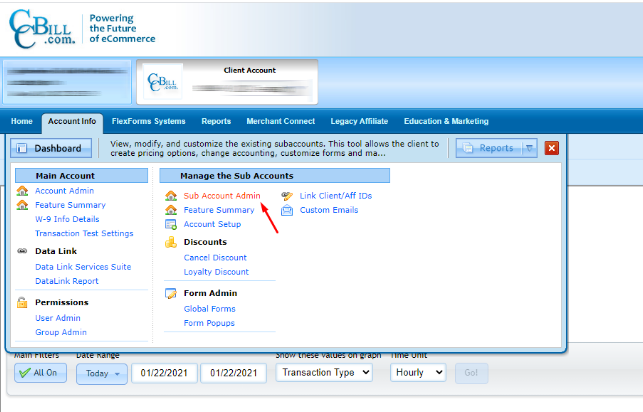Open Transaction Test Settings link
This screenshot has height=412, width=643.
84,233
